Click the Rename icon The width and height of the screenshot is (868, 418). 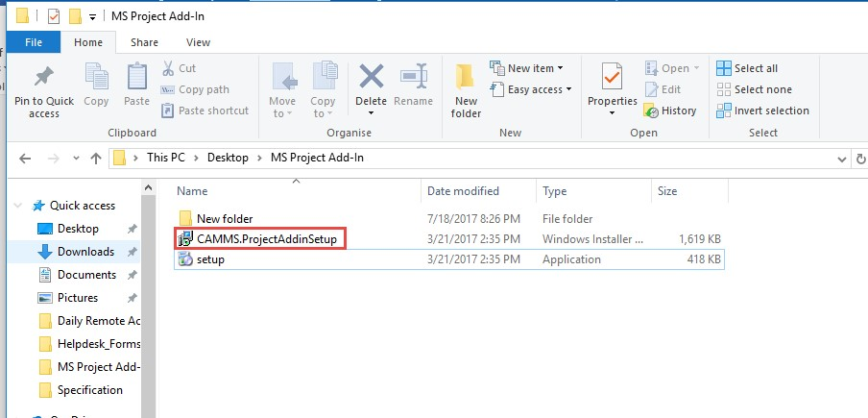[x=414, y=77]
